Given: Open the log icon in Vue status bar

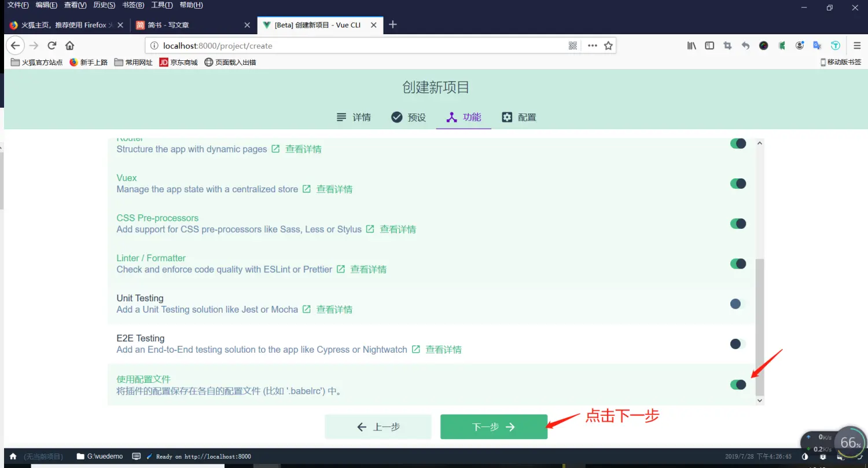Looking at the screenshot, I should [137, 456].
